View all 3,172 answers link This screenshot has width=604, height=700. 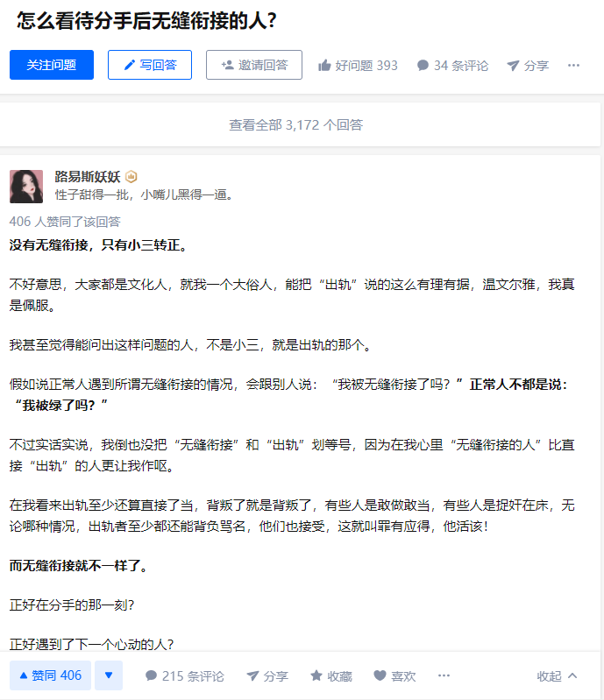click(x=295, y=125)
